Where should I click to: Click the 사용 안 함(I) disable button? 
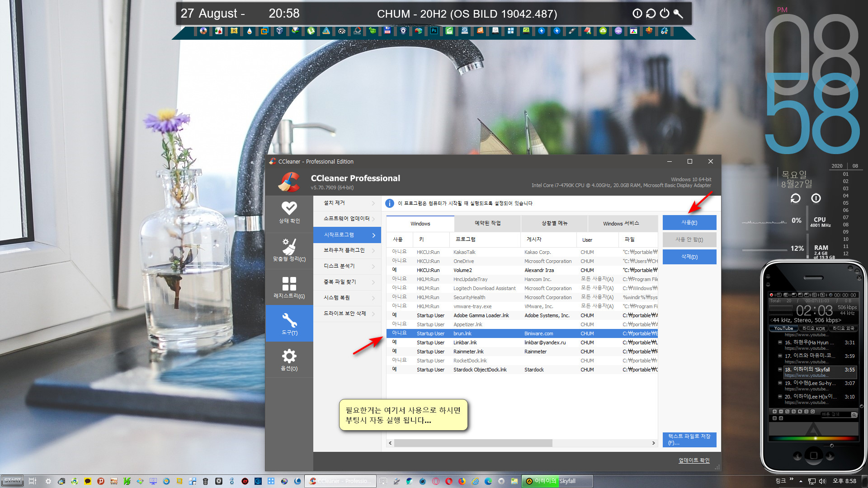pyautogui.click(x=689, y=240)
